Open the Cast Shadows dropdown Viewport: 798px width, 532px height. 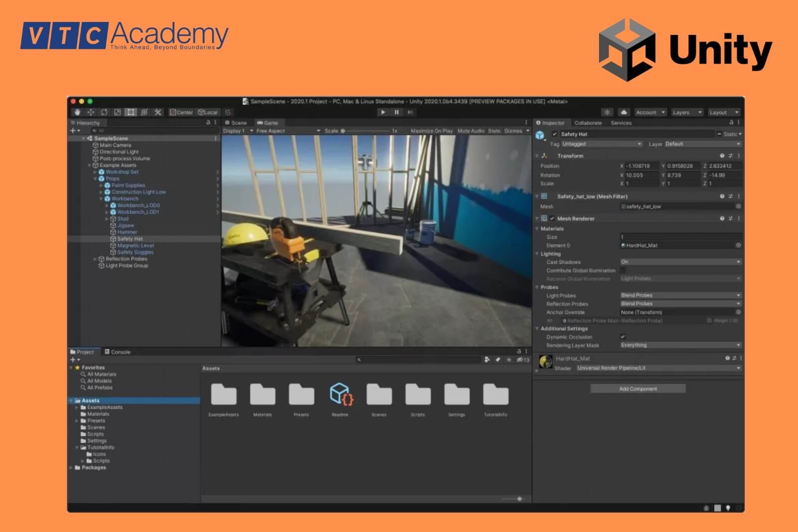(680, 262)
